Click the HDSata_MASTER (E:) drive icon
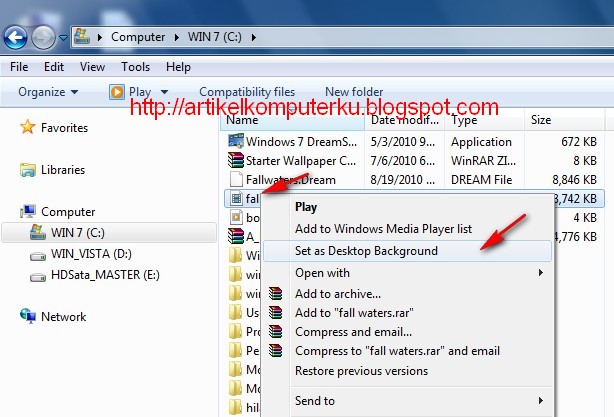 (38, 278)
